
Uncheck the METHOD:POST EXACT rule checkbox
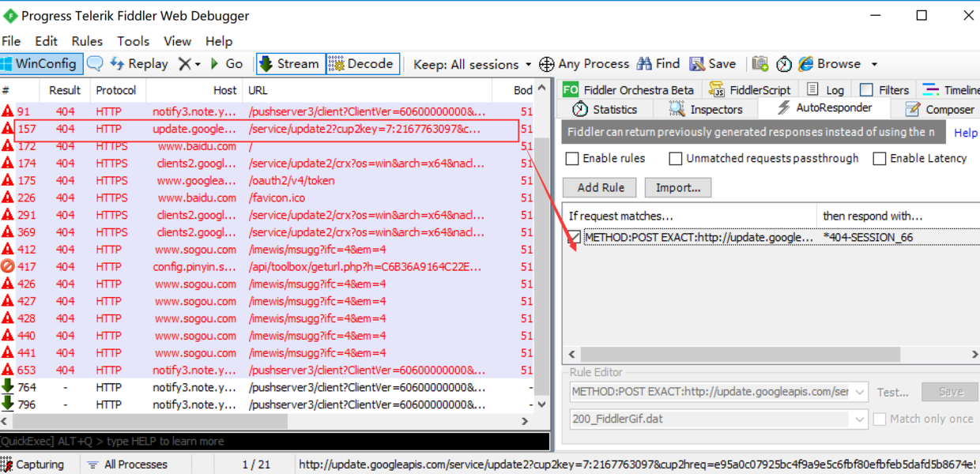(x=574, y=237)
